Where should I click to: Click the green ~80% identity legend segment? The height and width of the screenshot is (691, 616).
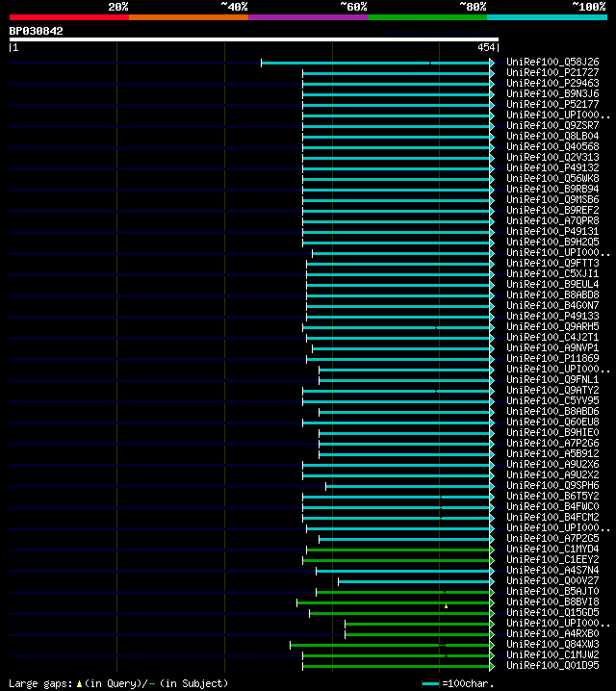[427, 17]
